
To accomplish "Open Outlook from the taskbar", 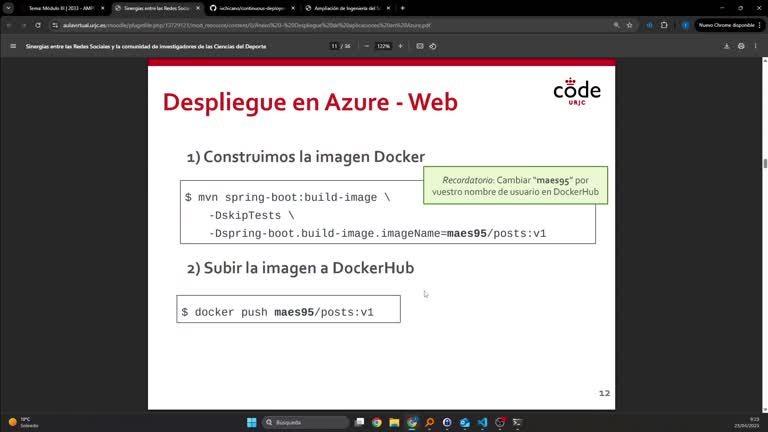I will click(465, 422).
